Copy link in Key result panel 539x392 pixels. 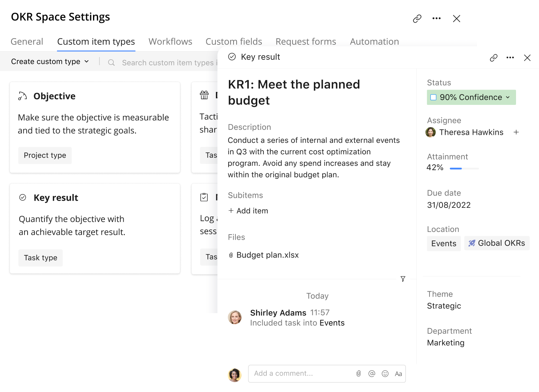[493, 58]
